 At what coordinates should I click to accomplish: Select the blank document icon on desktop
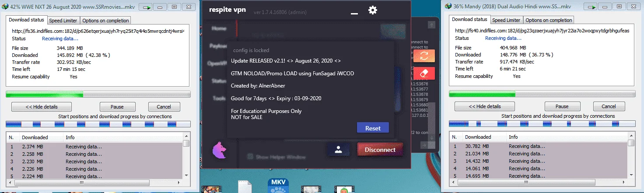[244, 187]
